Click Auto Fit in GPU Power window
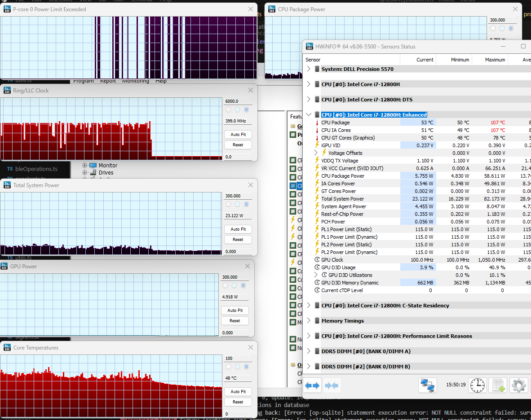Screen dimensions: 531x420 tap(235, 310)
